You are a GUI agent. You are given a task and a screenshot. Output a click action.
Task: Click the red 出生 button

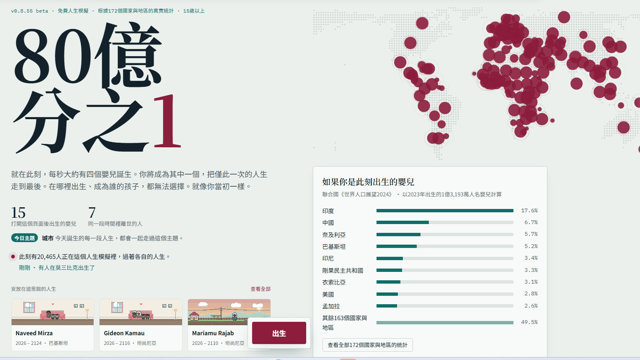(279, 333)
